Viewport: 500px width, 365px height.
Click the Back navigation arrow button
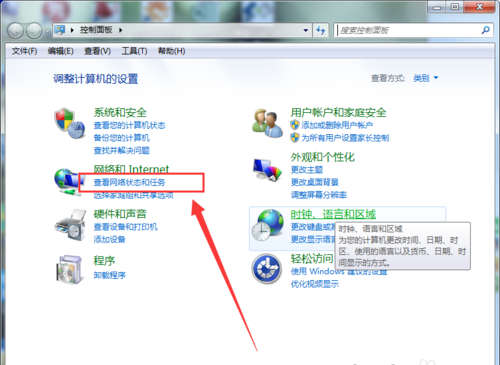click(15, 31)
